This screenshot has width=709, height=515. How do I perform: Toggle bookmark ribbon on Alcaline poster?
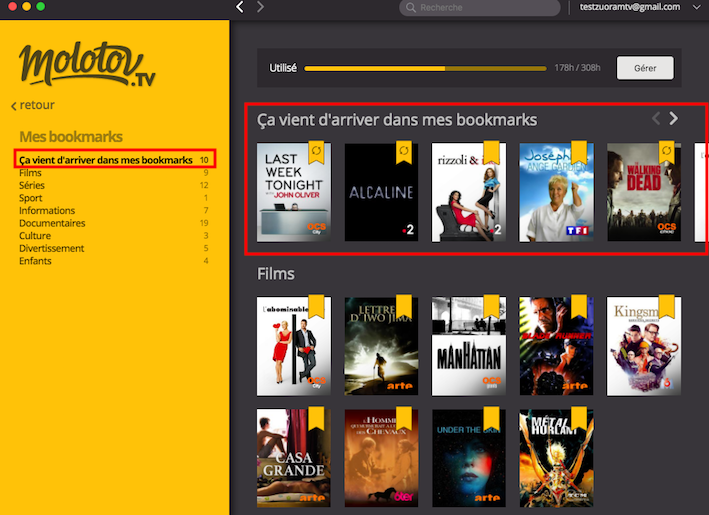404,152
